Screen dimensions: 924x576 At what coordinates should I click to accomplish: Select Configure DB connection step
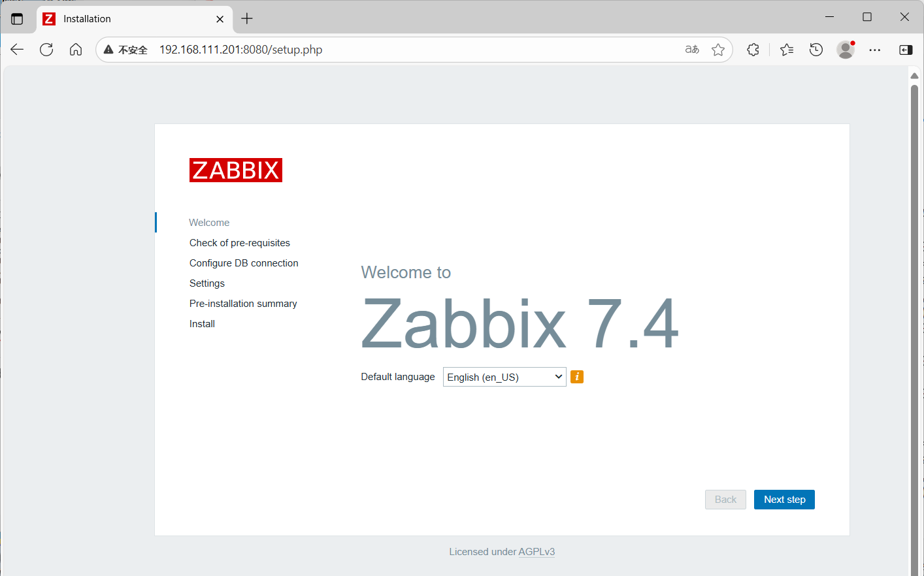244,263
